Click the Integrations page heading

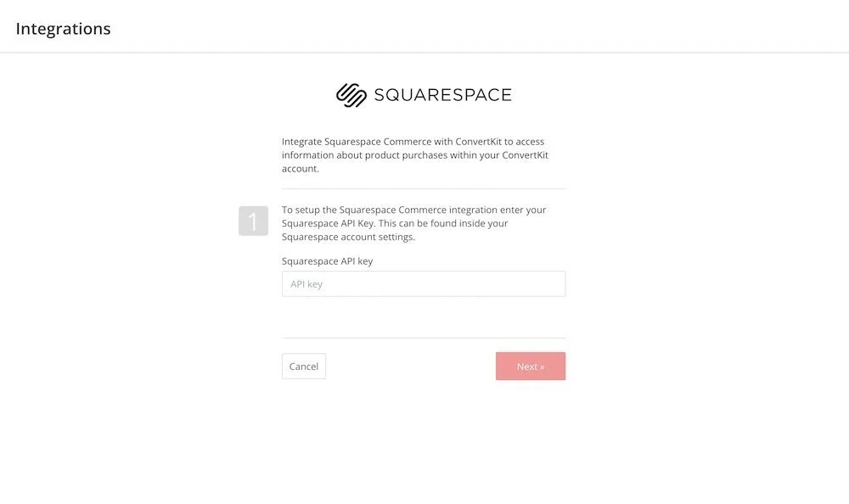[64, 28]
